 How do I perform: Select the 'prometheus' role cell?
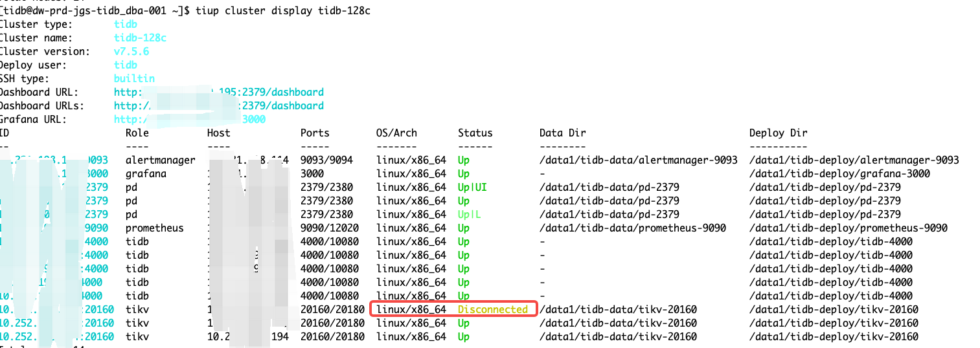click(155, 228)
